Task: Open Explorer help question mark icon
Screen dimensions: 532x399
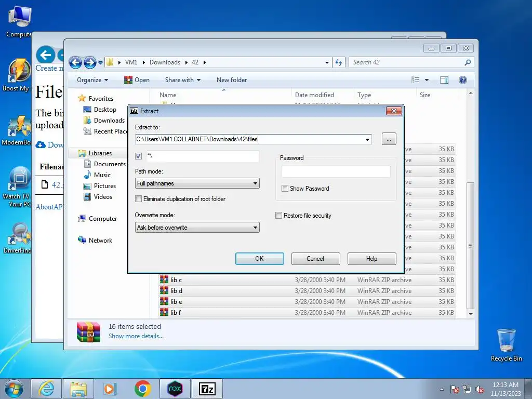Action: pyautogui.click(x=462, y=80)
